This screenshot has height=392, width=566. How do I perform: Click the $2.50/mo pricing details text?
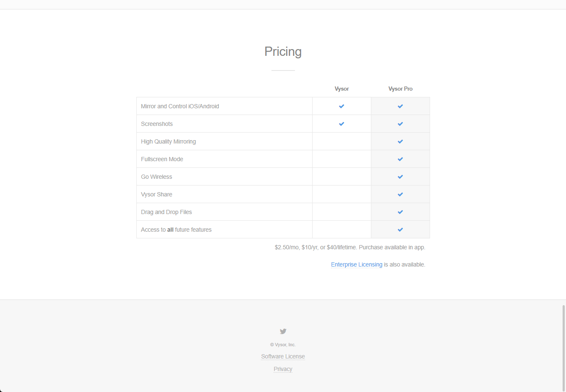[x=350, y=247]
